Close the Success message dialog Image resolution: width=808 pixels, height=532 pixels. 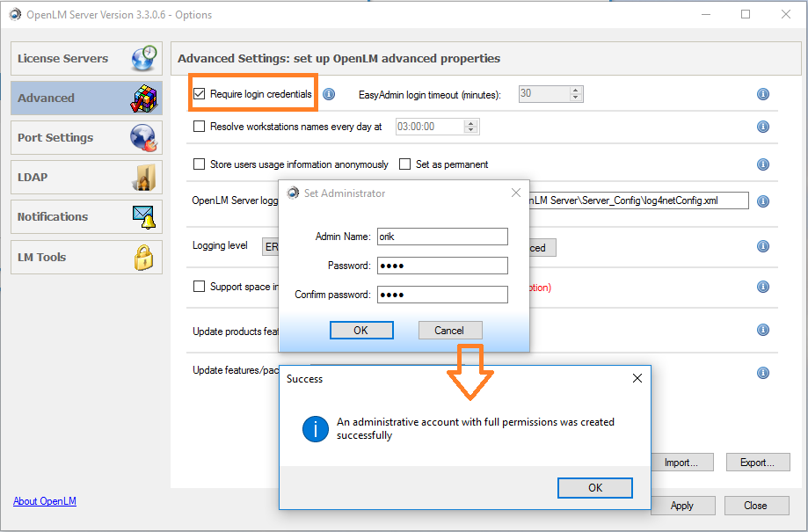point(637,379)
